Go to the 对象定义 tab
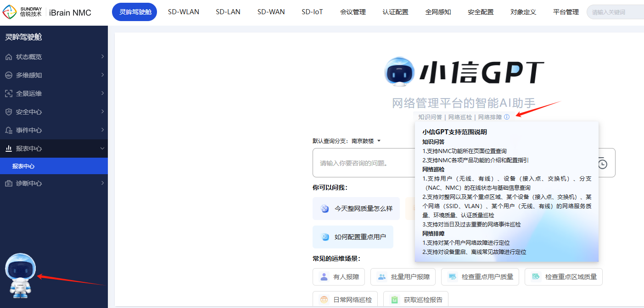 (523, 12)
